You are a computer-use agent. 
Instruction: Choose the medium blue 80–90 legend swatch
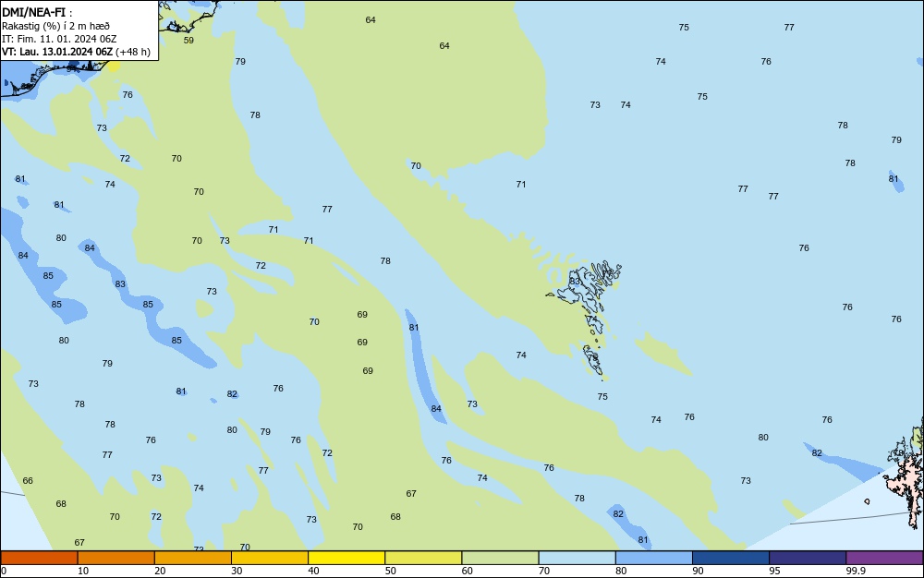point(654,558)
